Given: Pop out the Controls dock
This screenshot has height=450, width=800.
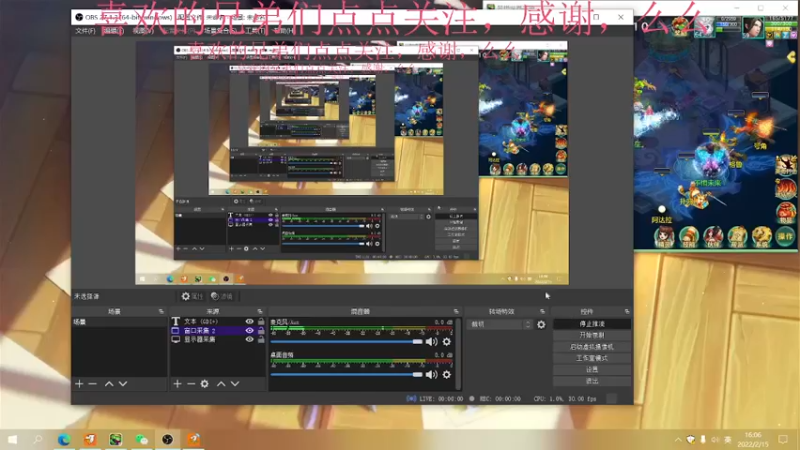Looking at the screenshot, I should click(x=627, y=311).
